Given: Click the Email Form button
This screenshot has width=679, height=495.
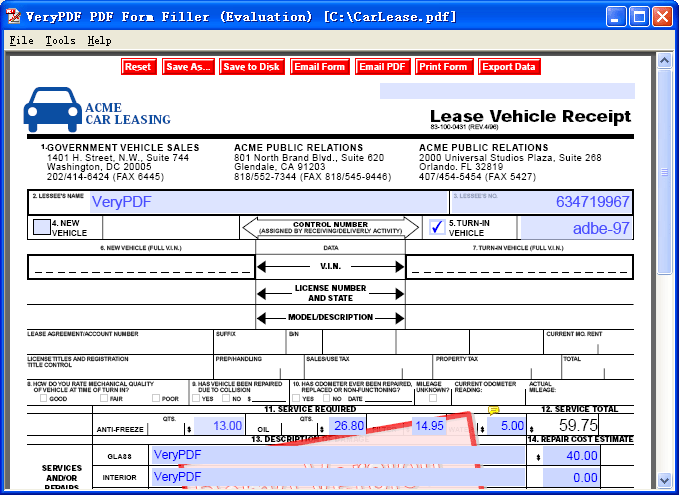Looking at the screenshot, I should point(320,67).
